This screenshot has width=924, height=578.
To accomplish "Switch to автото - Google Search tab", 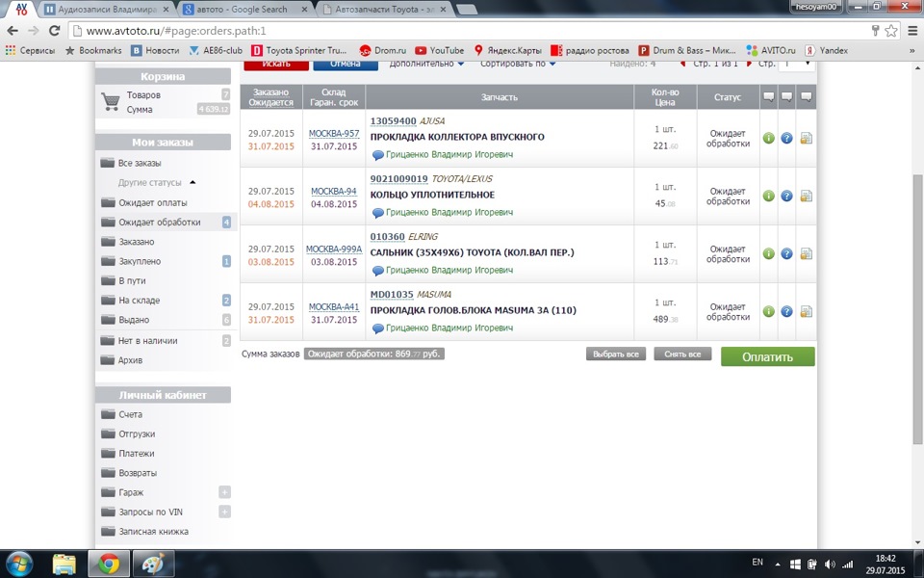I will tap(245, 10).
